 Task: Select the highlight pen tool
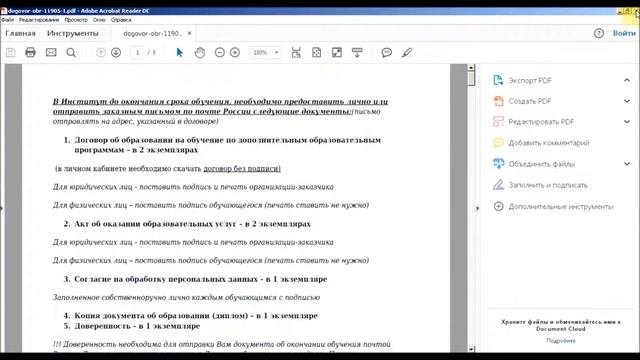(x=407, y=52)
